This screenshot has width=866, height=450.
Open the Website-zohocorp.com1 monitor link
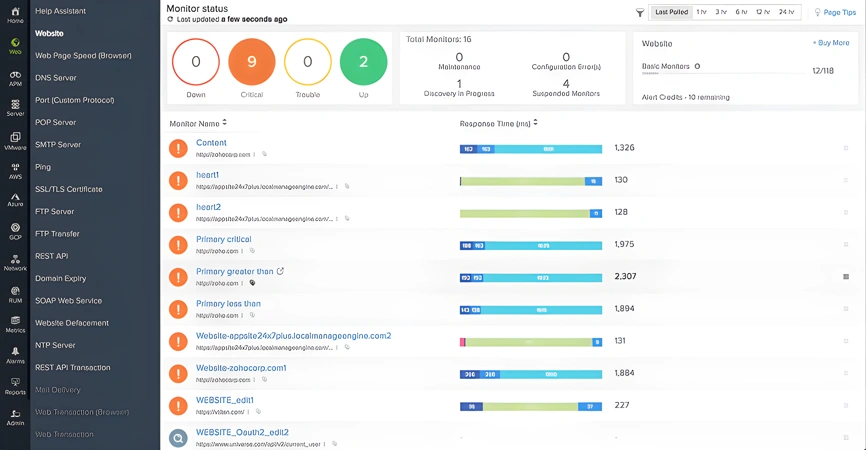241,368
